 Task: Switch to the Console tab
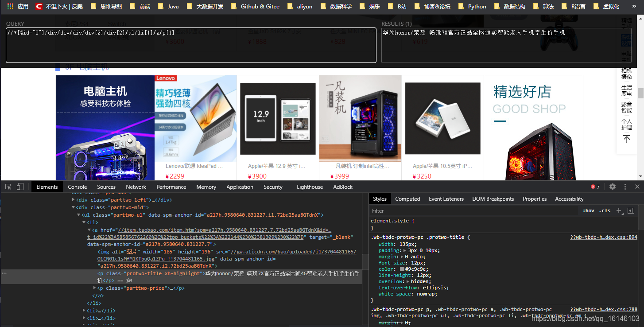pos(78,187)
